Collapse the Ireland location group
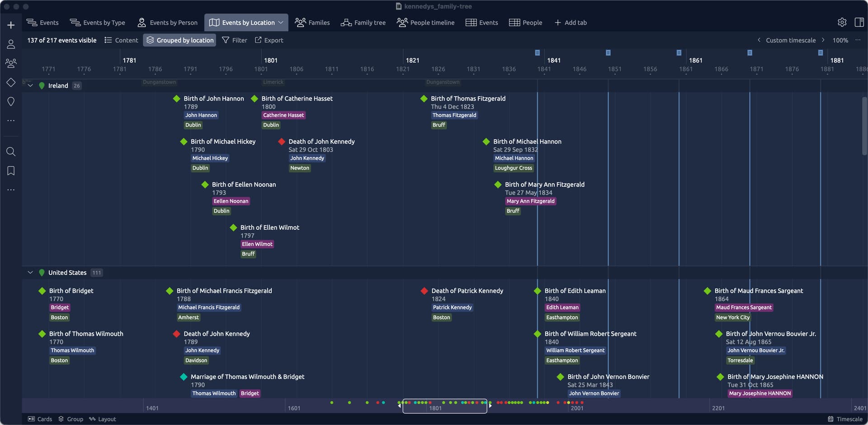Viewport: 868px width, 425px height. (30, 85)
